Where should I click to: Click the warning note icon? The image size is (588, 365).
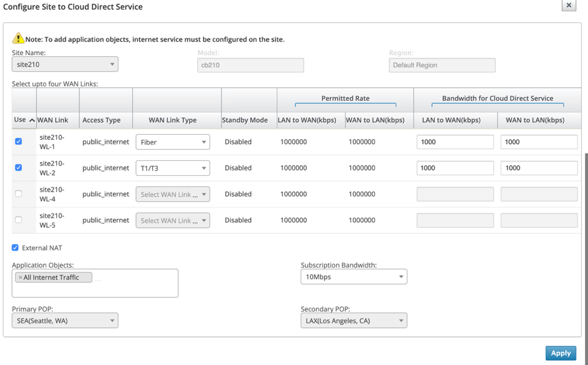point(18,38)
